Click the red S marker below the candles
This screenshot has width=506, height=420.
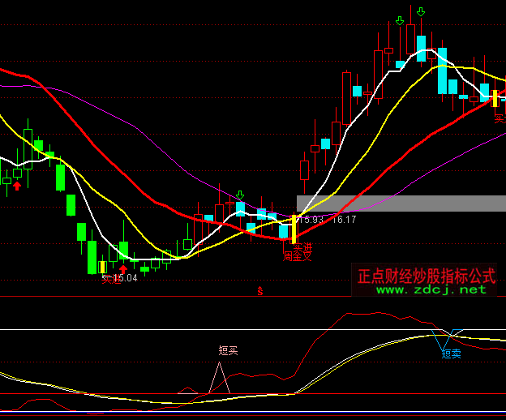(x=260, y=289)
